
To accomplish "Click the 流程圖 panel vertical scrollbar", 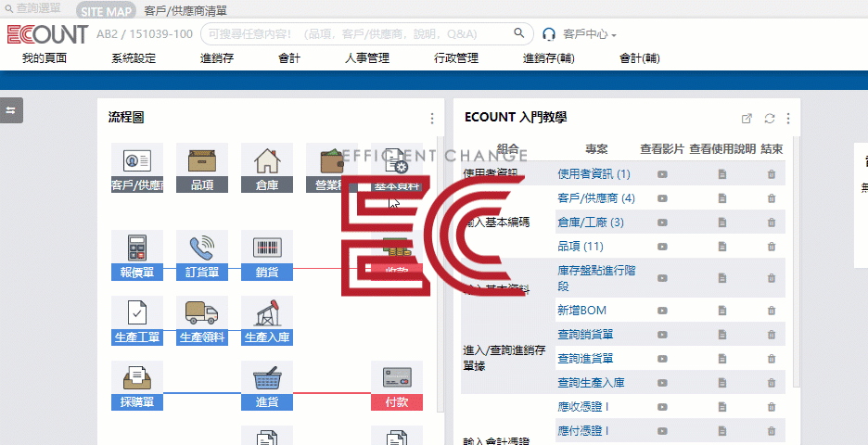I will 440,274.
